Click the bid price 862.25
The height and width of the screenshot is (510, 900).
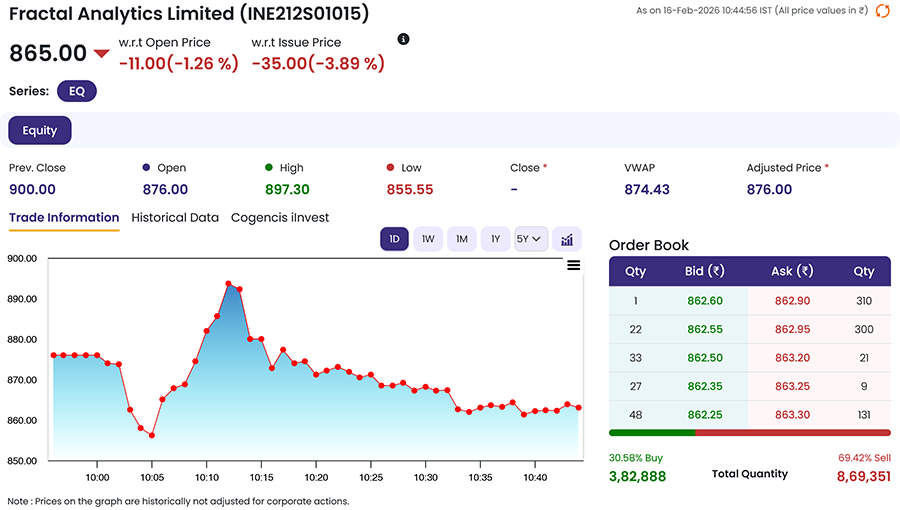tap(705, 415)
